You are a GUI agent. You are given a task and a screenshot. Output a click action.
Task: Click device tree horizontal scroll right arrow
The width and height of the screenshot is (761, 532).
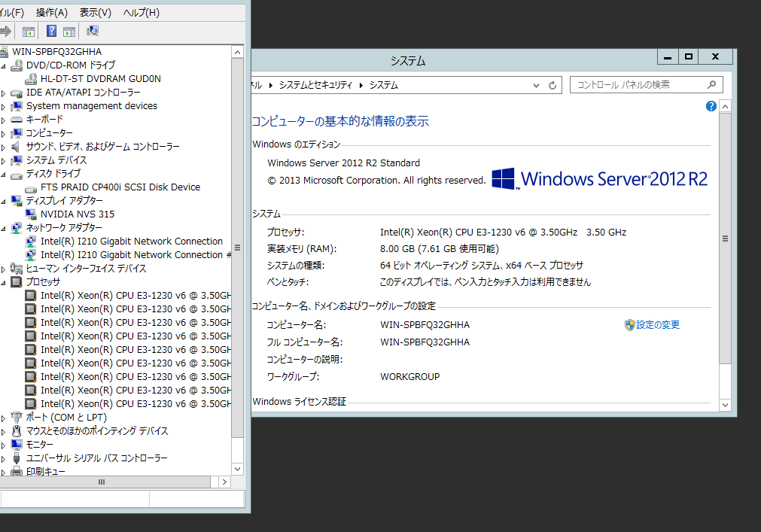click(224, 482)
